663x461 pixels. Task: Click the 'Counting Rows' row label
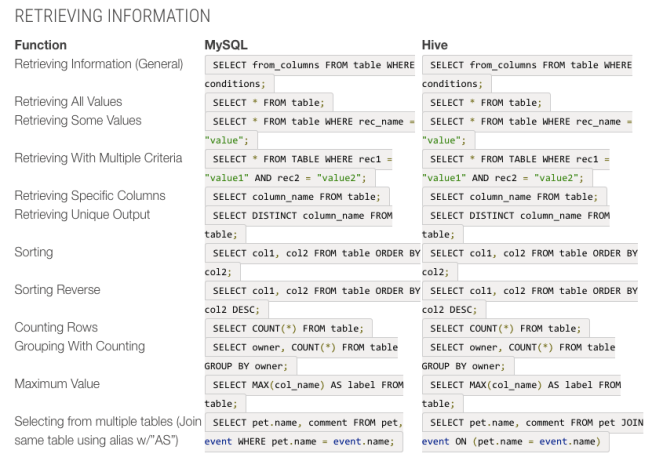(56, 328)
